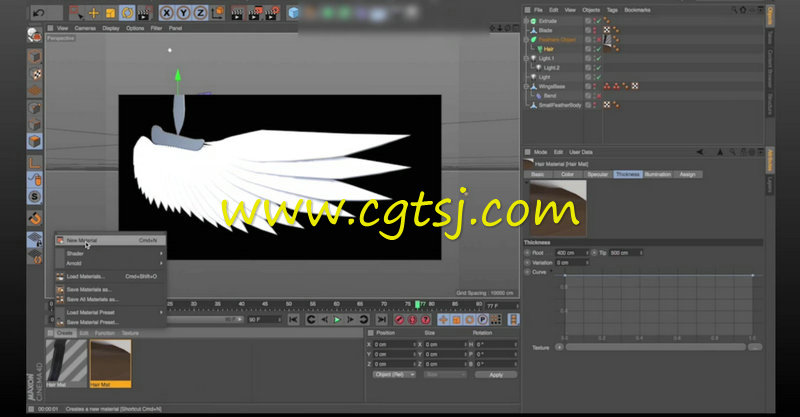Toggle the X axis lock

point(166,13)
